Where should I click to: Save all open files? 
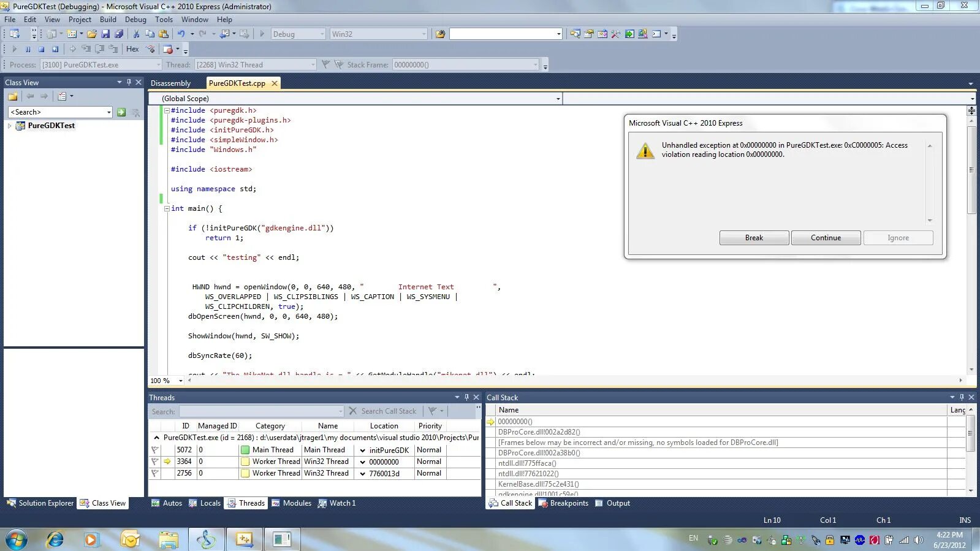click(118, 34)
